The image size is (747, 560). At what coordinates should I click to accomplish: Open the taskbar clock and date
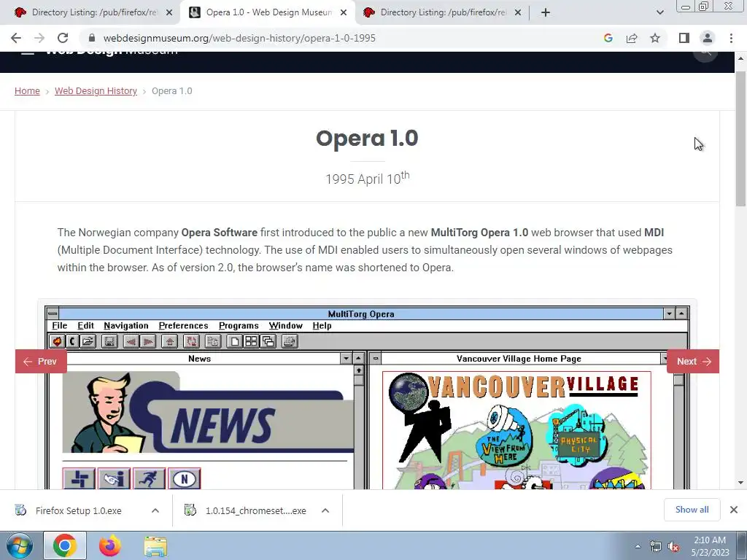tap(710, 546)
